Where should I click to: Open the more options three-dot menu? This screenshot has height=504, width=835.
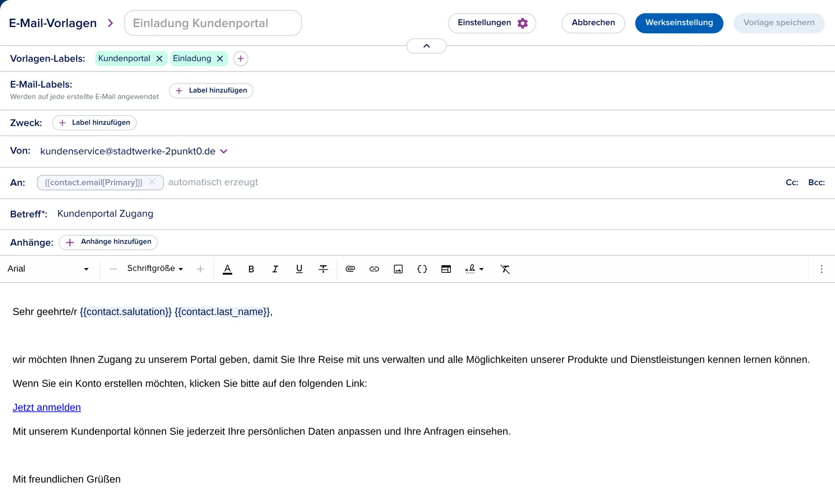click(821, 269)
